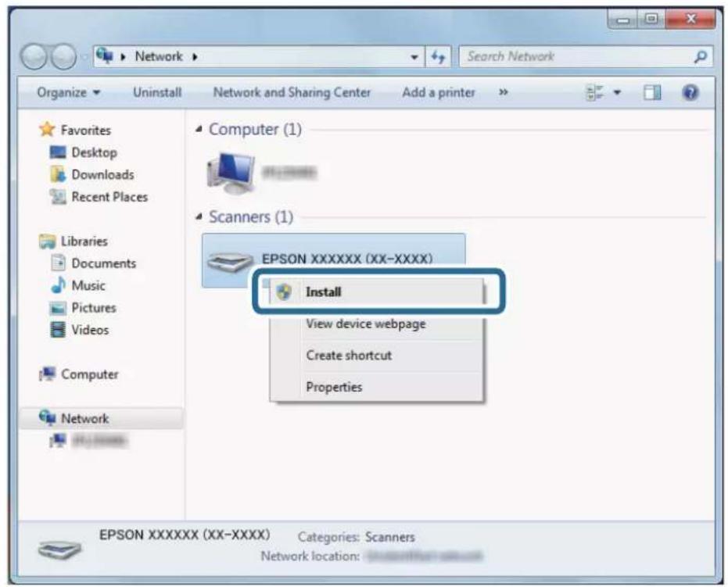Click the Refresh button beside address bar
This screenshot has width=728, height=587.
(x=438, y=57)
